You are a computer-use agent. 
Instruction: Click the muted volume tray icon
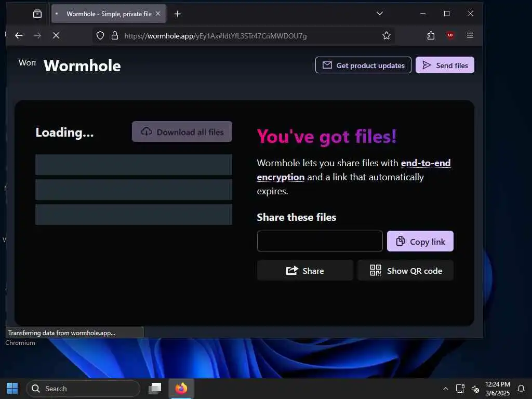(475, 389)
